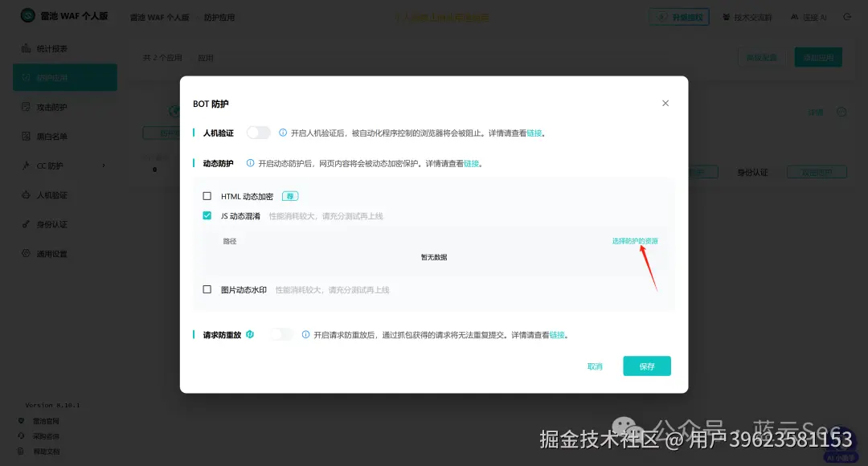
Task: Open the 链接 in 请求防重放 description
Action: tap(557, 335)
